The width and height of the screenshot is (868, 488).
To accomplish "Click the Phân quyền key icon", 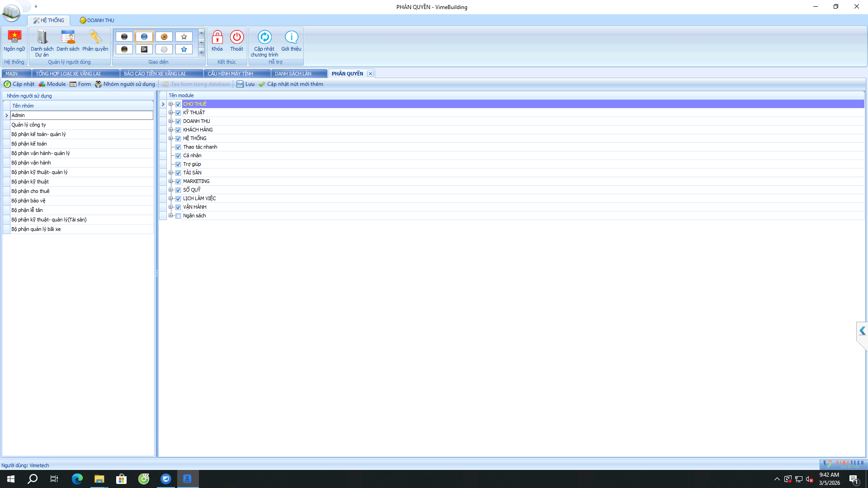I will click(x=95, y=37).
